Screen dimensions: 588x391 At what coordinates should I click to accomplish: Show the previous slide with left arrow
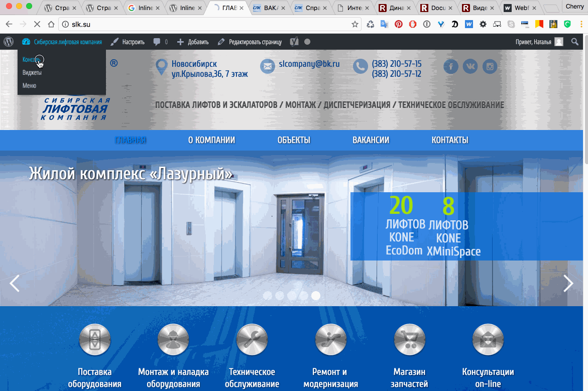[14, 284]
